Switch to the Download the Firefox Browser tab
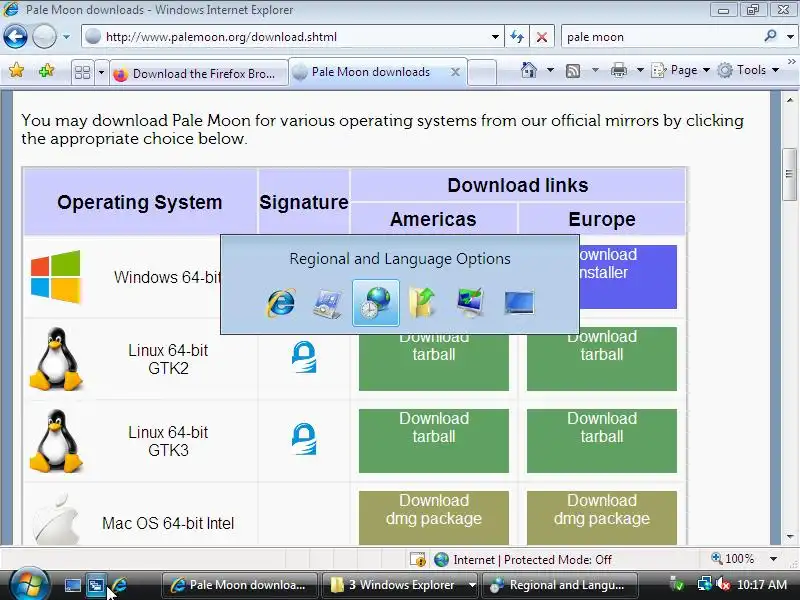This screenshot has width=800, height=600. (x=197, y=73)
